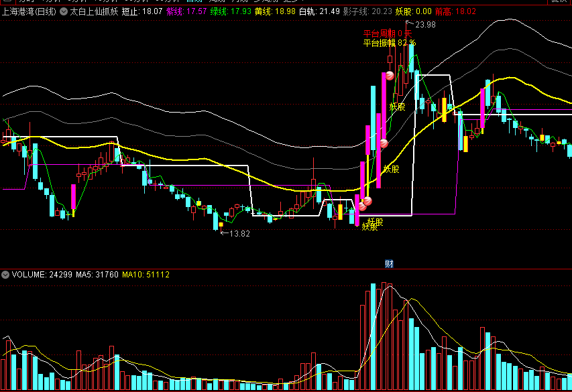
Task: Click the MA10: 51112 volume label
Action: click(146, 275)
